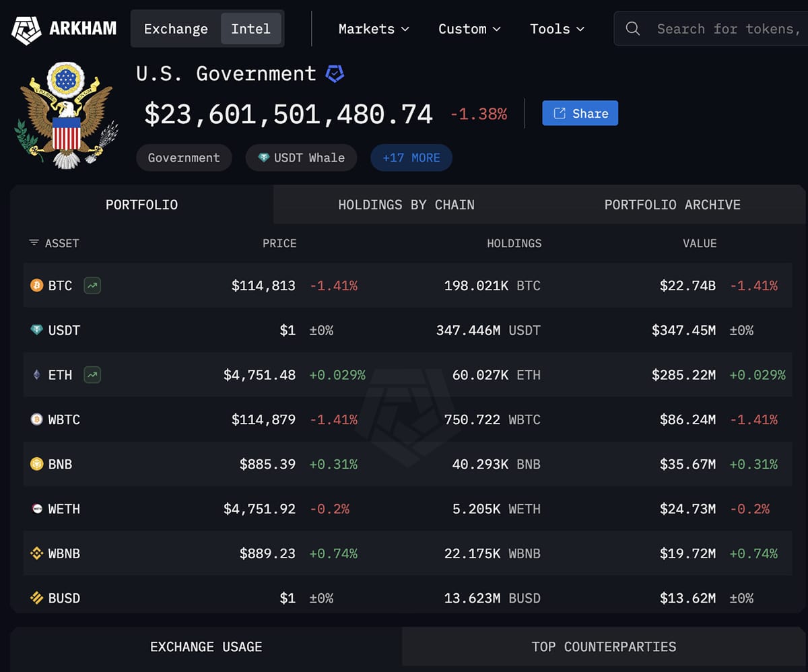Click the ARKHAM wordmark link
This screenshot has width=808, height=672.
click(x=83, y=28)
